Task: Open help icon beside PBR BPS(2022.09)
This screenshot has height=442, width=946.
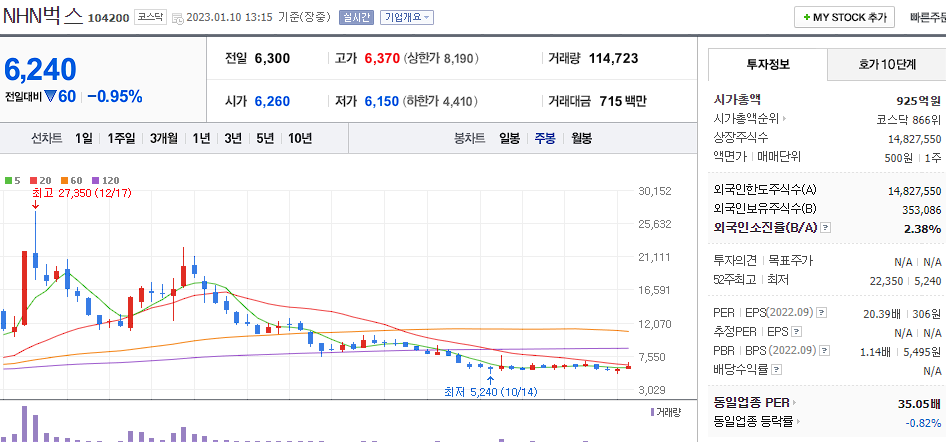Action: [x=825, y=350]
